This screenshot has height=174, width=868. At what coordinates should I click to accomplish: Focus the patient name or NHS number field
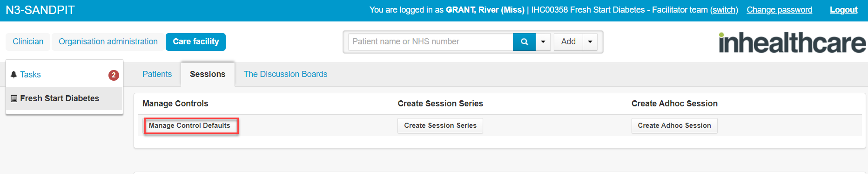tap(431, 42)
